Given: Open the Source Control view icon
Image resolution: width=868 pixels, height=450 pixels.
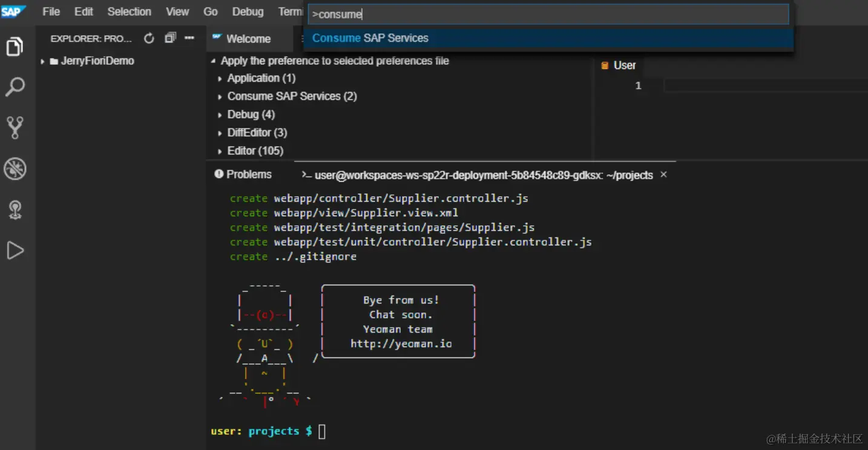Looking at the screenshot, I should [15, 128].
